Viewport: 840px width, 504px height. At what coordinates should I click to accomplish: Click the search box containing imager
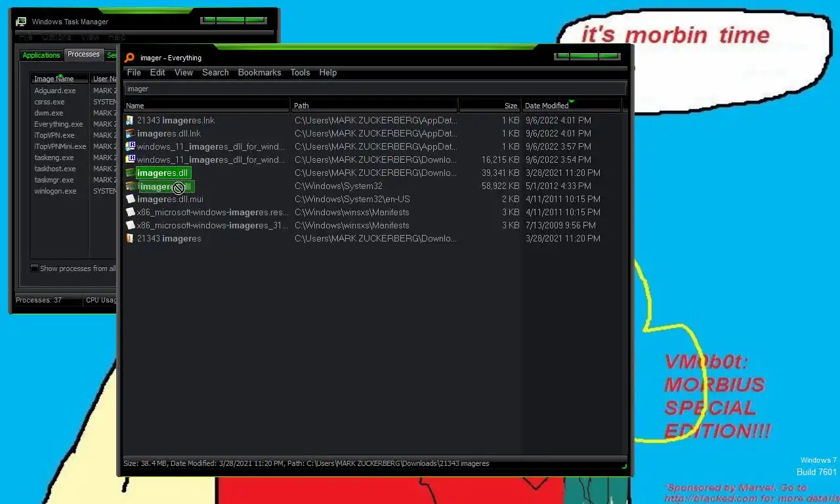375,89
